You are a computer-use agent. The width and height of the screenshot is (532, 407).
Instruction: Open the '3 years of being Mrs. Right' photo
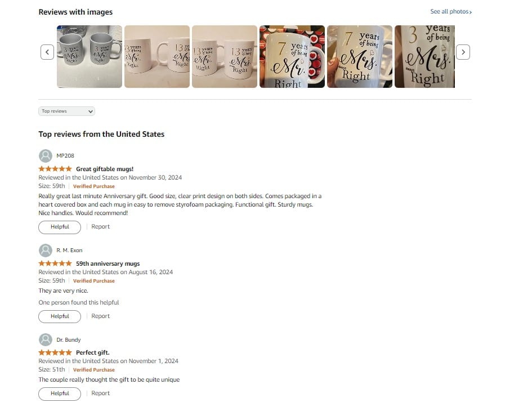(424, 57)
